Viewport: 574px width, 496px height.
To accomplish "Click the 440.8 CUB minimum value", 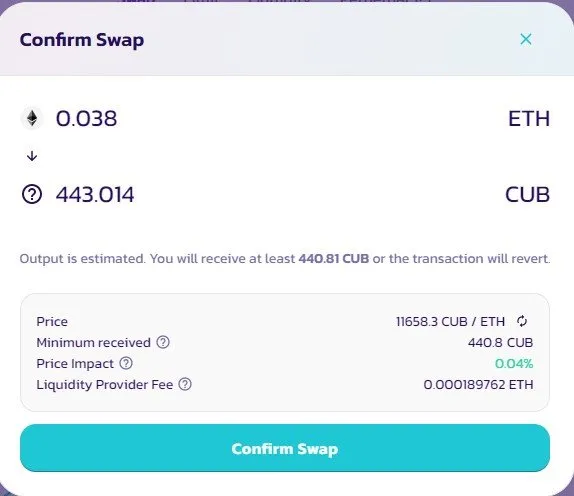I will 500,343.
